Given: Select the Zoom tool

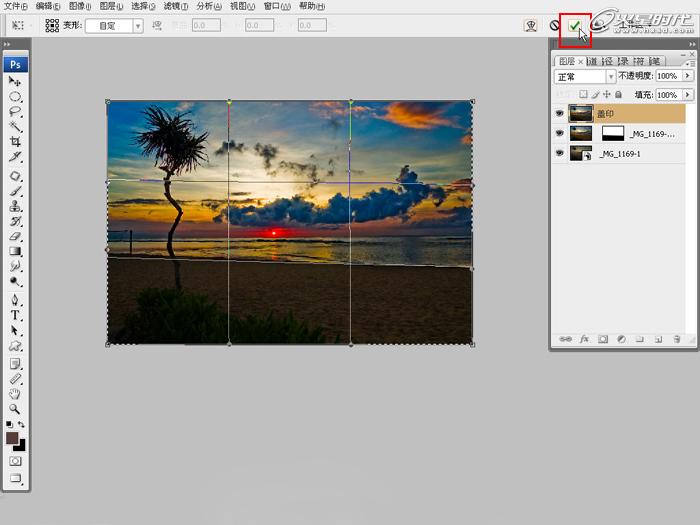Looking at the screenshot, I should click(x=15, y=409).
